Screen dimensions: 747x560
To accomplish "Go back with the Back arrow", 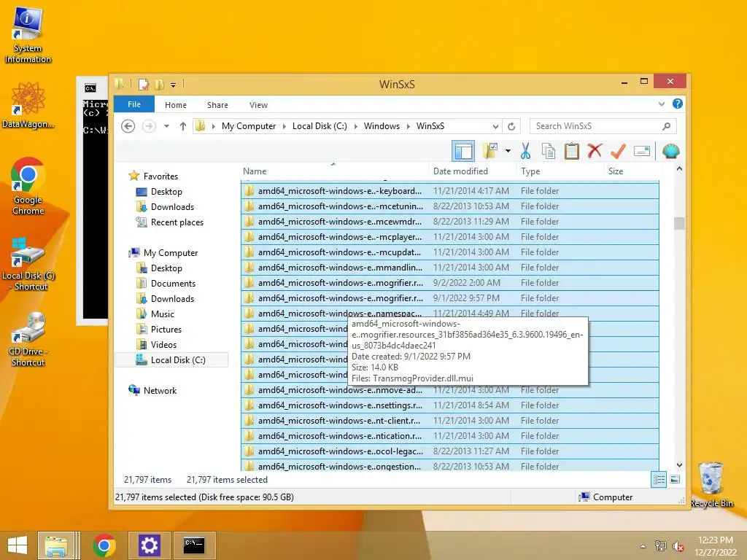I will pyautogui.click(x=128, y=126).
